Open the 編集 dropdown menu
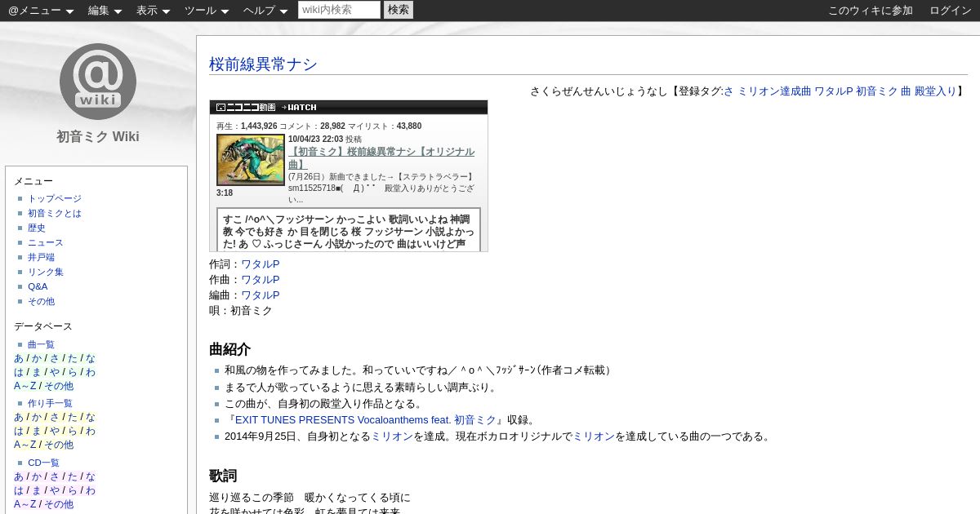 [x=105, y=11]
